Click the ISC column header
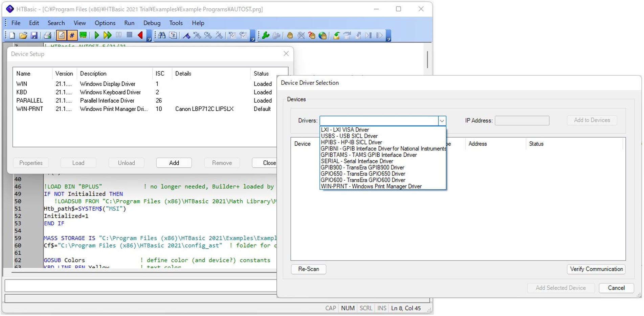 (x=162, y=73)
